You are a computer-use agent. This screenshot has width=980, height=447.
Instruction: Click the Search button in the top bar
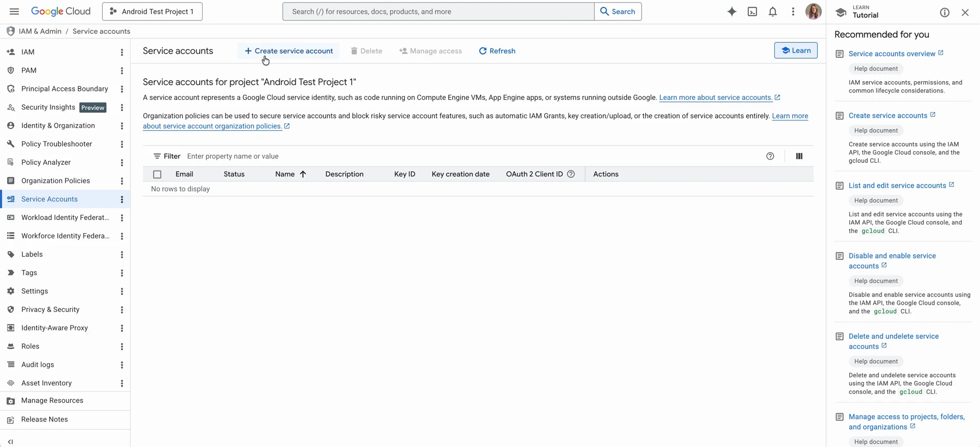tap(618, 11)
